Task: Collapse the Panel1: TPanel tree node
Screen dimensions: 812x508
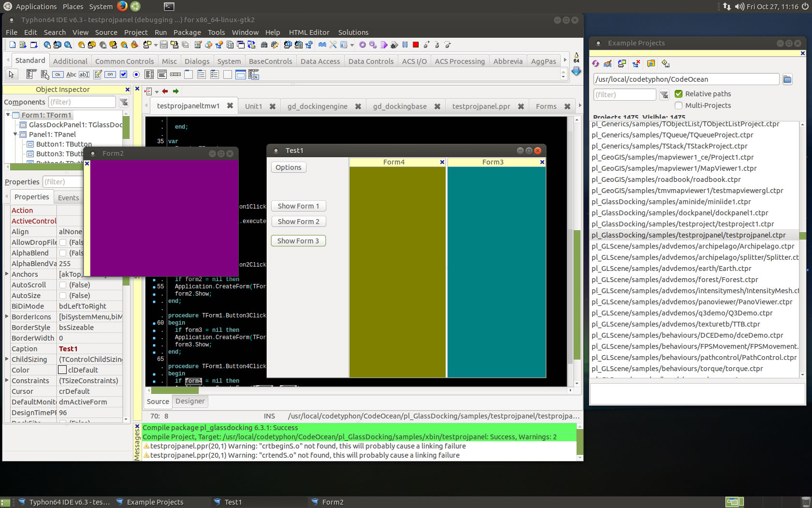Action: pos(15,134)
